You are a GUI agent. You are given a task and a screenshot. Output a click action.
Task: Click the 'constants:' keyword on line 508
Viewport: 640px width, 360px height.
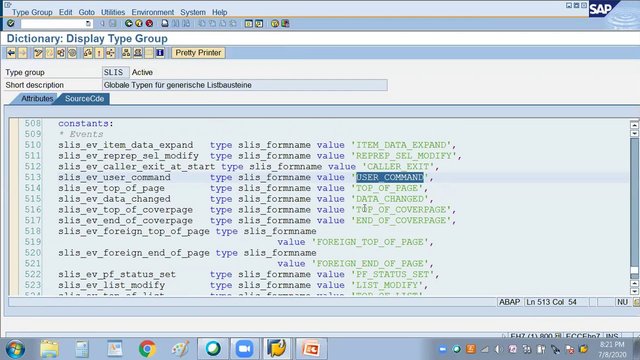pyautogui.click(x=86, y=123)
